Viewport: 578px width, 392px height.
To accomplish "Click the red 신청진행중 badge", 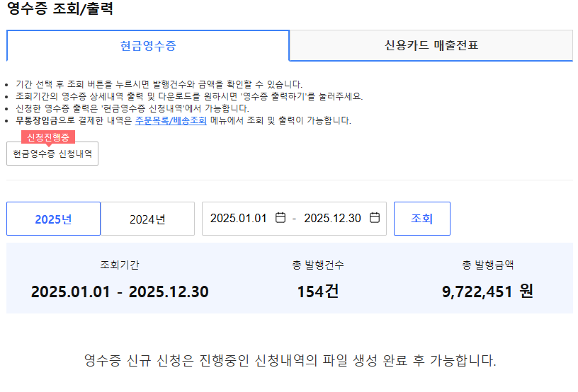I will pos(48,137).
